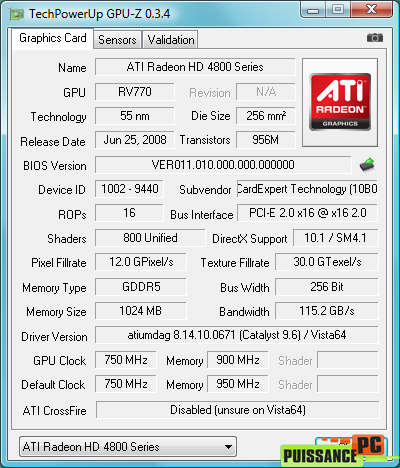This screenshot has width=400, height=468.
Task: Click the Pixel Fillrate label
Action: point(59,263)
